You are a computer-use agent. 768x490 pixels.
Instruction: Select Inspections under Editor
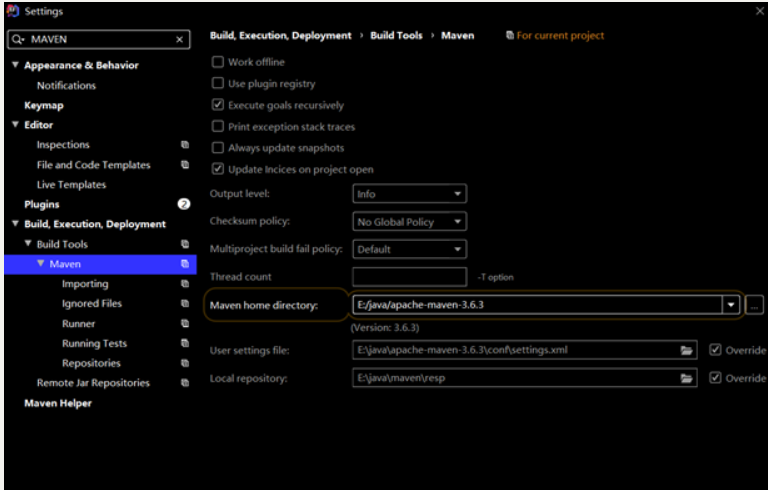[x=63, y=145]
